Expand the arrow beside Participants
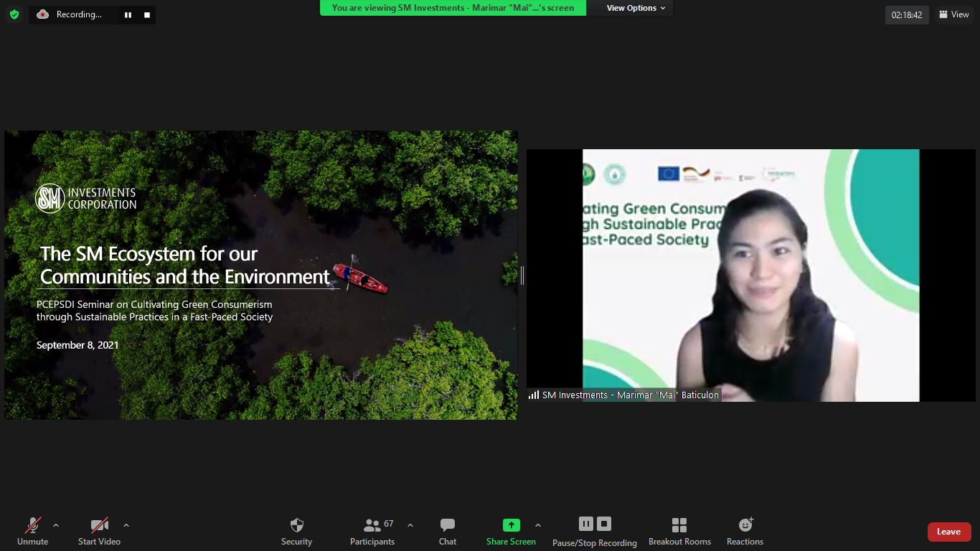 [410, 525]
